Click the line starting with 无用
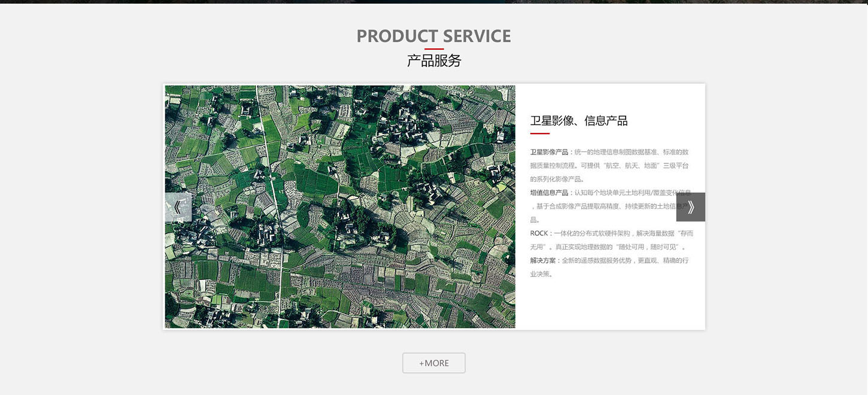868x395 pixels. click(x=607, y=247)
